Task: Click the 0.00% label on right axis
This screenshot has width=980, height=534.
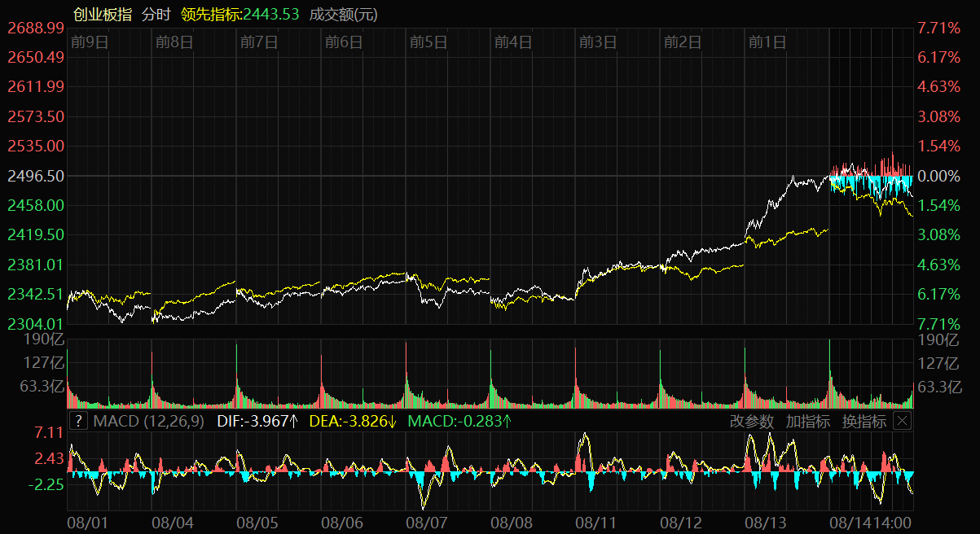Action: (937, 176)
